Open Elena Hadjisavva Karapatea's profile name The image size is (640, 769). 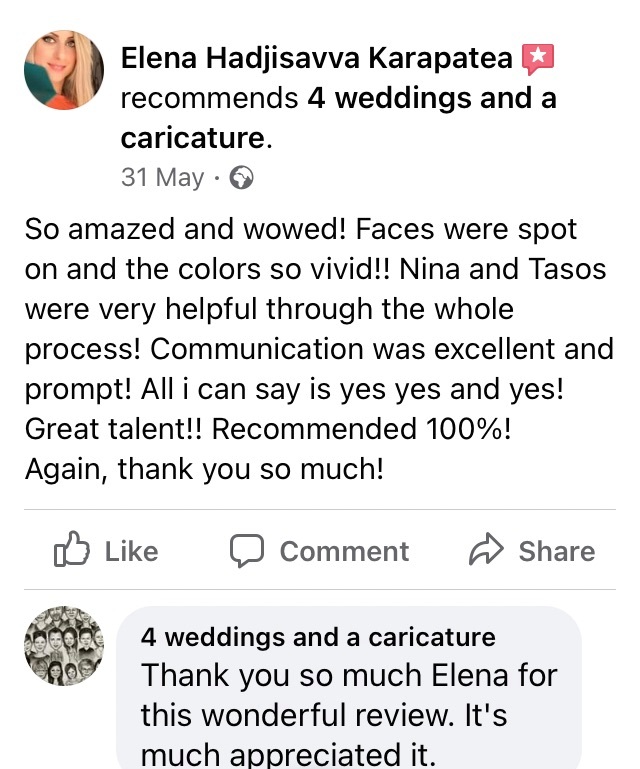[x=317, y=60]
